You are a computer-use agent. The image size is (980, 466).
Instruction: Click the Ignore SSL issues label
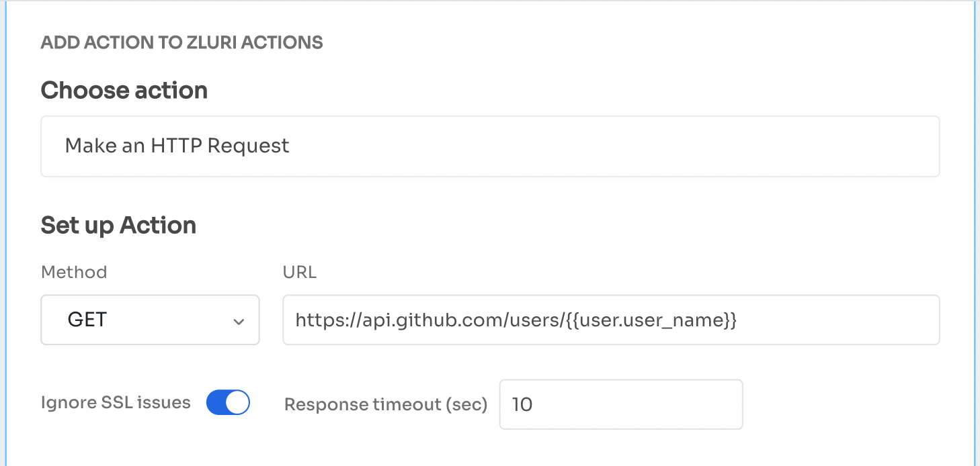click(x=116, y=403)
